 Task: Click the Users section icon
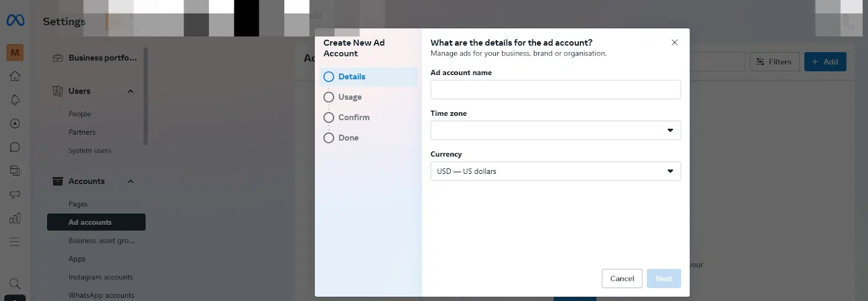[x=58, y=91]
